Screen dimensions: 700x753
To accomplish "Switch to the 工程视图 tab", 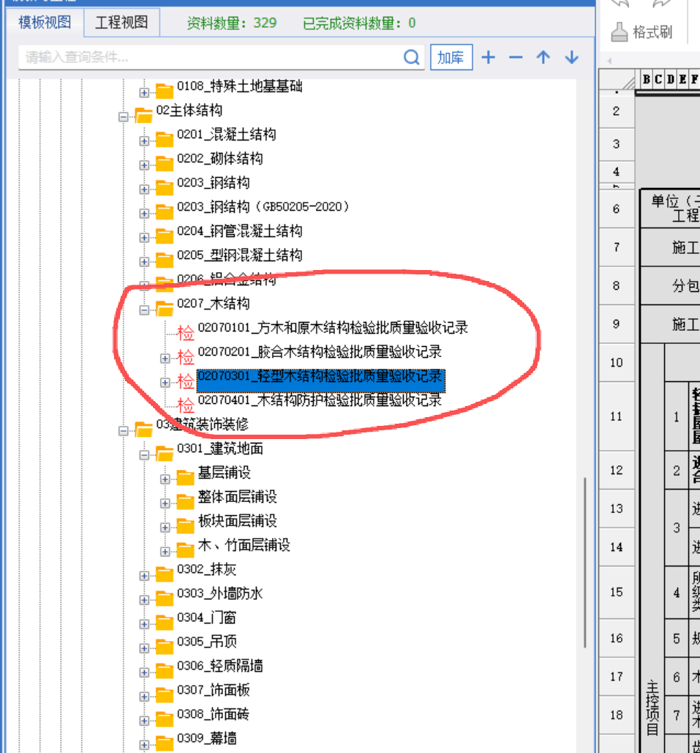I will (x=121, y=23).
